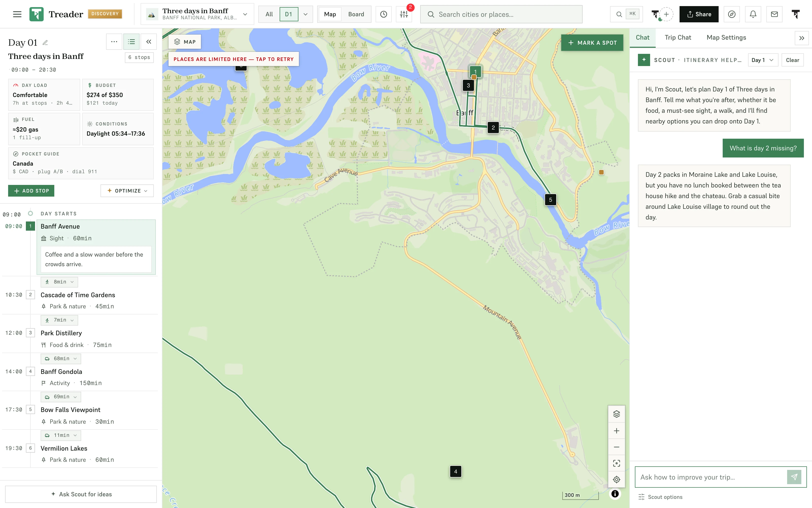The image size is (812, 508).
Task: Click Add Stop button
Action: click(x=31, y=190)
